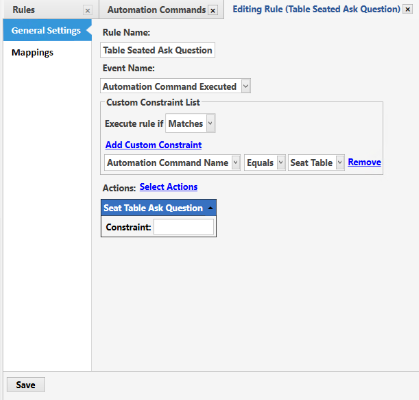
Task: Click the Add Custom Constraint link
Action: pos(153,145)
